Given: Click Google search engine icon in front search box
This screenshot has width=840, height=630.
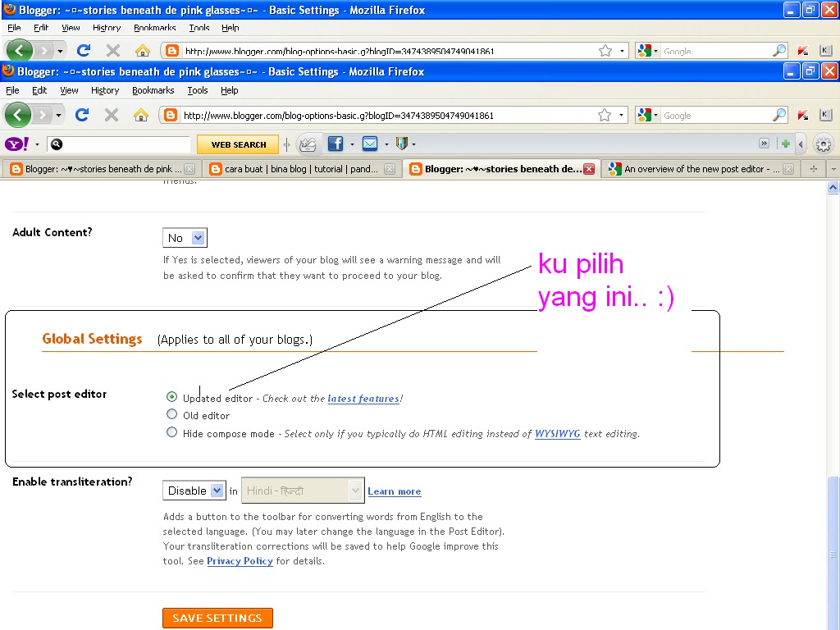Looking at the screenshot, I should click(x=645, y=115).
